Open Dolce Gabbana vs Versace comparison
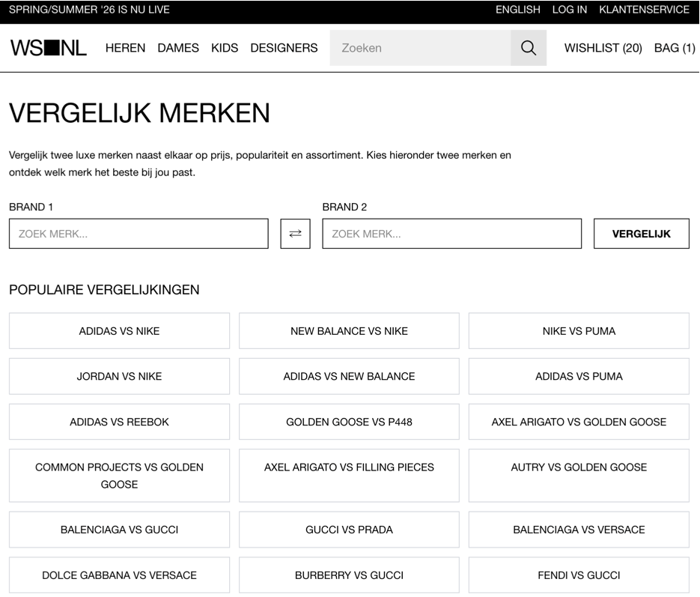 click(x=119, y=575)
